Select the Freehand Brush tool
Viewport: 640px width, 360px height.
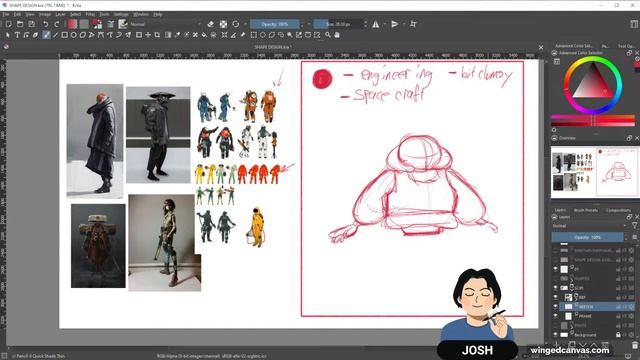46,35
